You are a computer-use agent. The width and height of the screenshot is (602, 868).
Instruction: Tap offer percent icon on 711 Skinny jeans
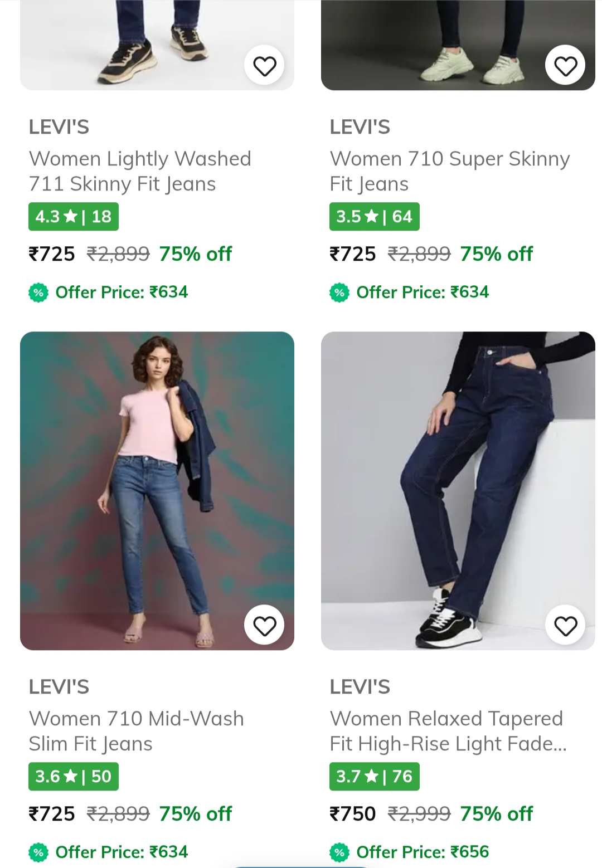click(38, 292)
